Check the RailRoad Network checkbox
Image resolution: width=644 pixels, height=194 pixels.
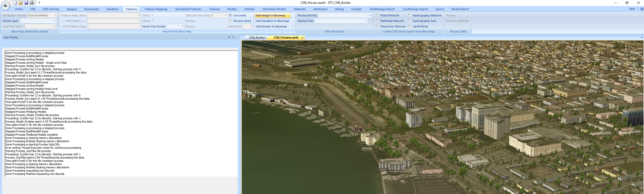click(x=378, y=21)
